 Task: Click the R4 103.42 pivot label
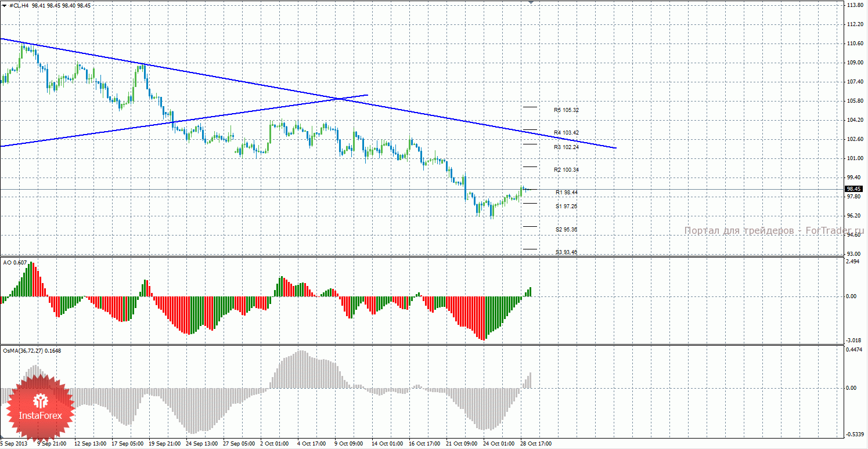[566, 132]
